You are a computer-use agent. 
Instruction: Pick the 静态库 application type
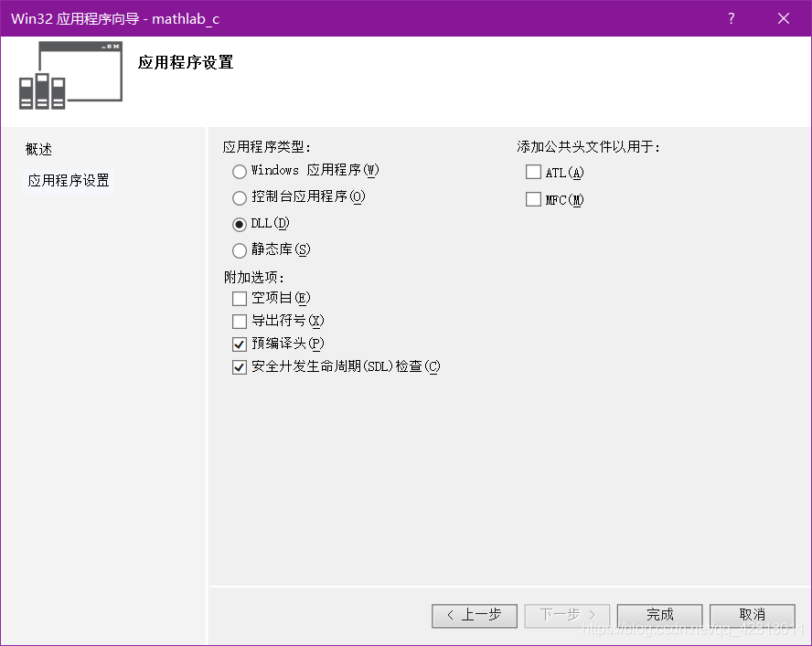(x=239, y=248)
